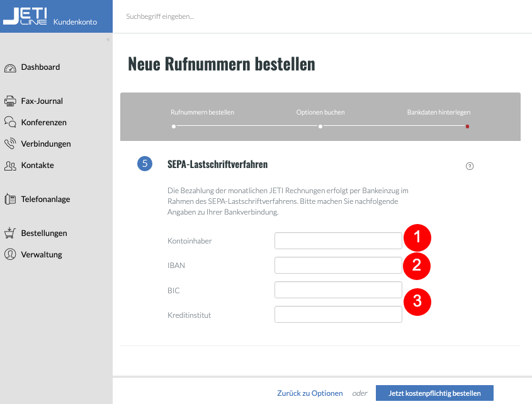Open Telefonanlage menu entry
532x404 pixels.
(x=45, y=199)
